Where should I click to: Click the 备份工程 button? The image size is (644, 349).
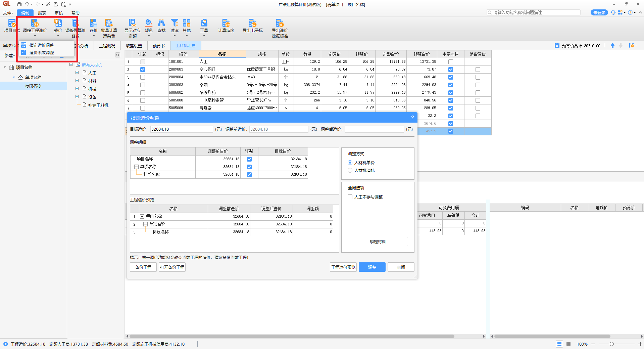[143, 267]
